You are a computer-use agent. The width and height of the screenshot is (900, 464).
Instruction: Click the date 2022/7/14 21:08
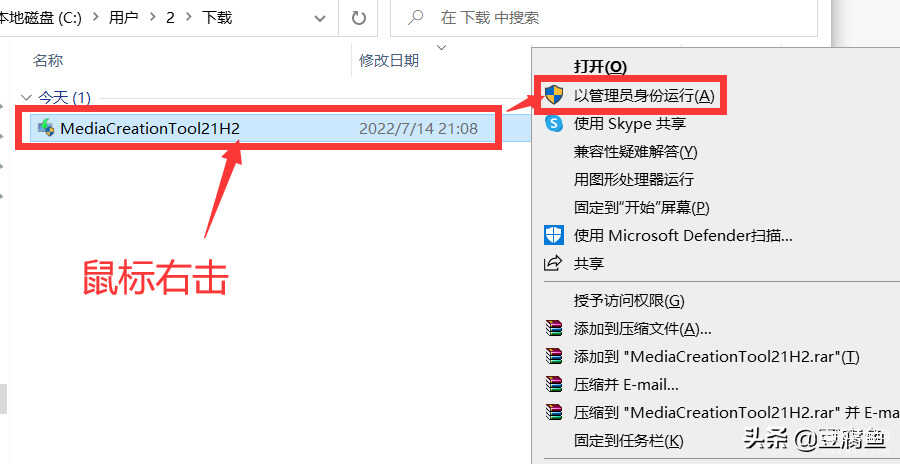pos(418,129)
